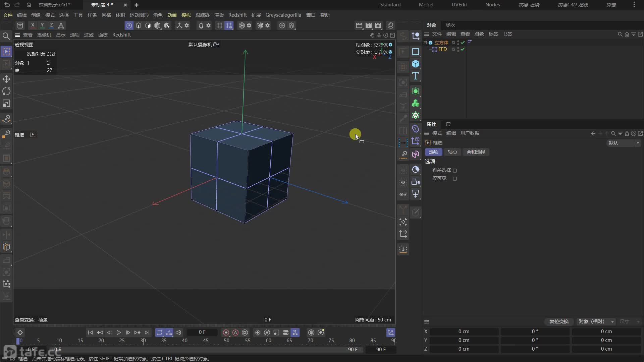Open the 对象 (相对) coordinate dropdown

pyautogui.click(x=596, y=321)
